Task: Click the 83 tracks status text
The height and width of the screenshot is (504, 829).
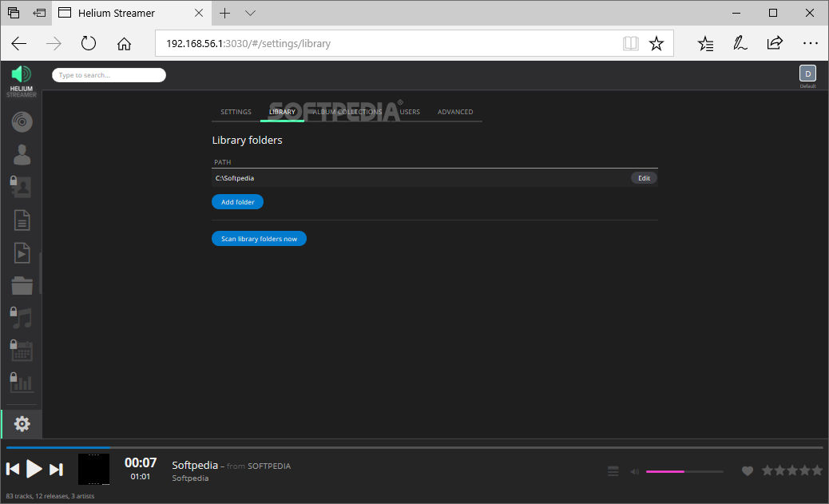Action: pos(50,496)
